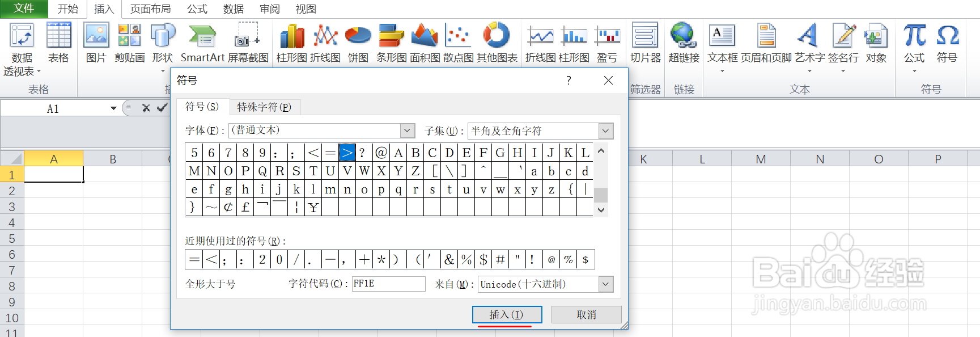Insert a 面积图 area chart
The height and width of the screenshot is (337, 980).
(x=425, y=43)
